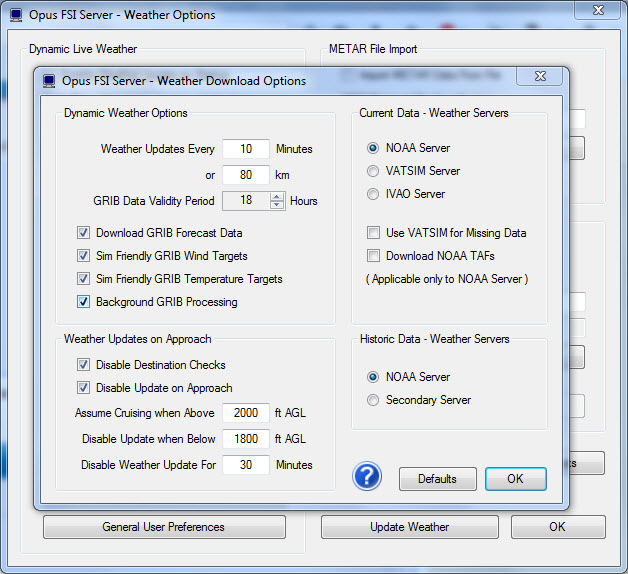Click the Dynamic Live Weather label
Screen dimensions: 628x574
pos(83,49)
